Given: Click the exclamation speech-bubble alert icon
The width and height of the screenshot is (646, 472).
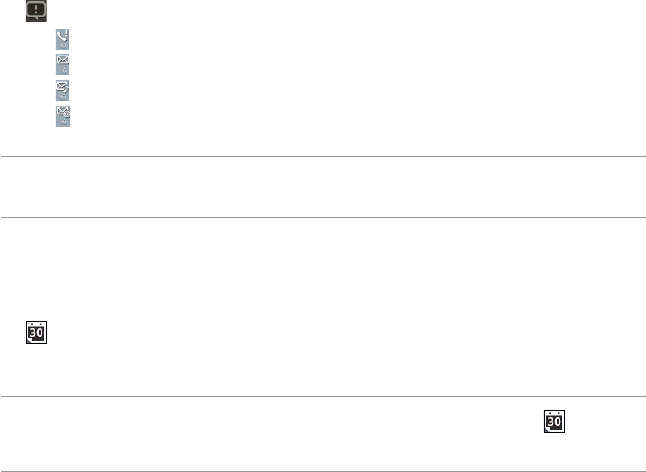Looking at the screenshot, I should pos(37,11).
